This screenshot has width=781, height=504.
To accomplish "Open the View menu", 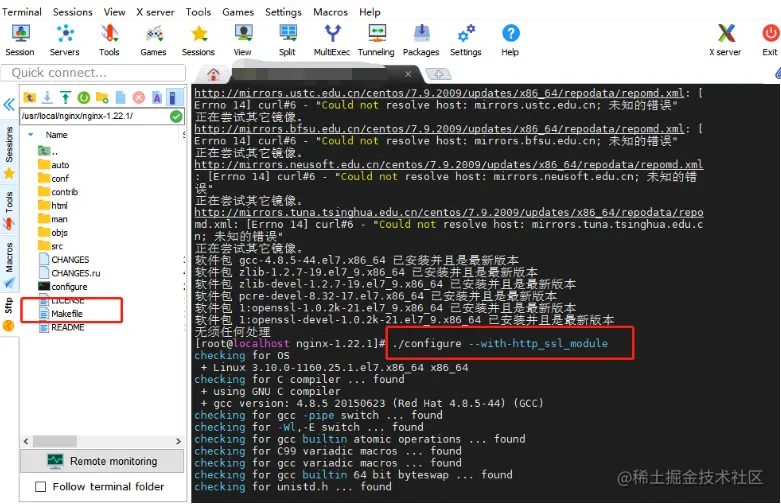I will pos(115,12).
